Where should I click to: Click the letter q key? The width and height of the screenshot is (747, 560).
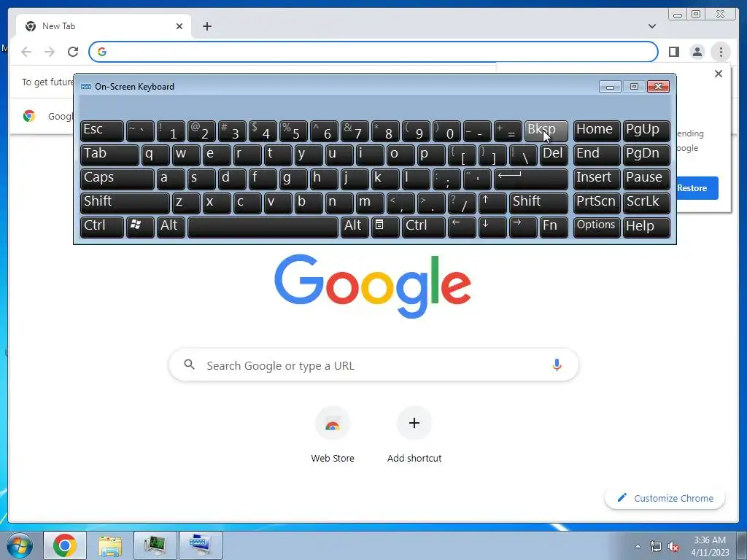(x=155, y=155)
